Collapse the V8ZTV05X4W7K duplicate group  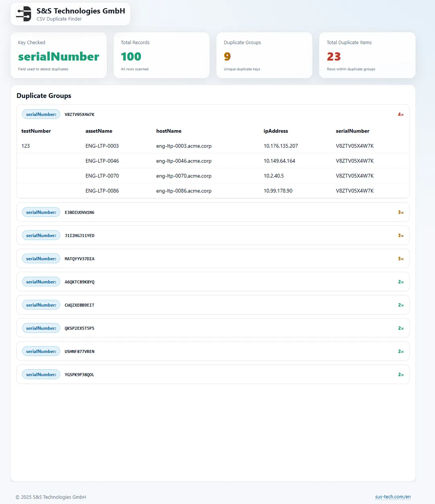pyautogui.click(x=213, y=115)
